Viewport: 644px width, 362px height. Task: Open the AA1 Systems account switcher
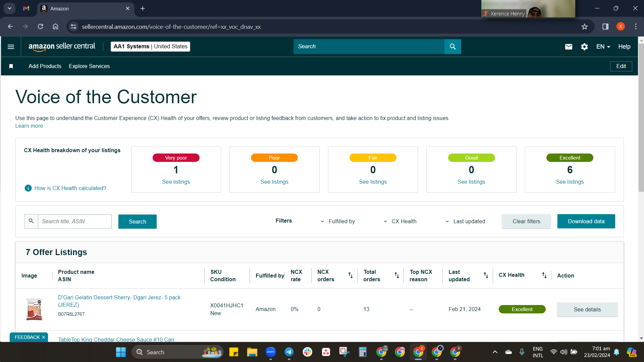pyautogui.click(x=151, y=47)
